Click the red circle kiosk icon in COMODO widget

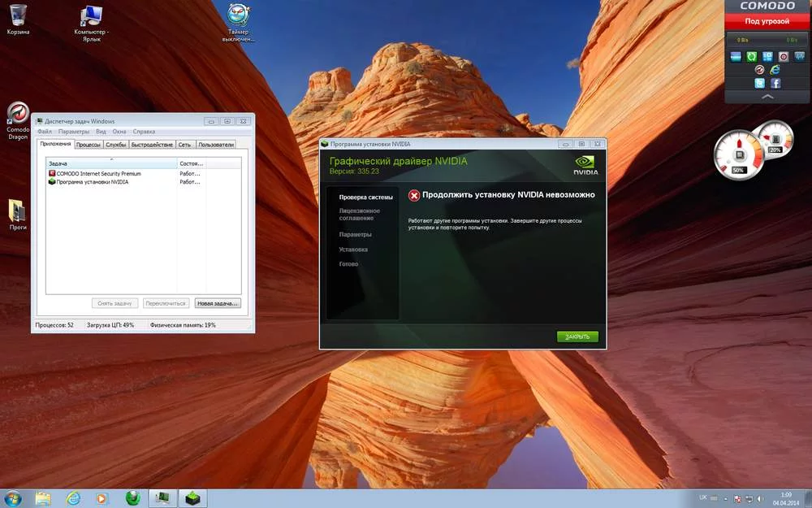click(x=784, y=57)
